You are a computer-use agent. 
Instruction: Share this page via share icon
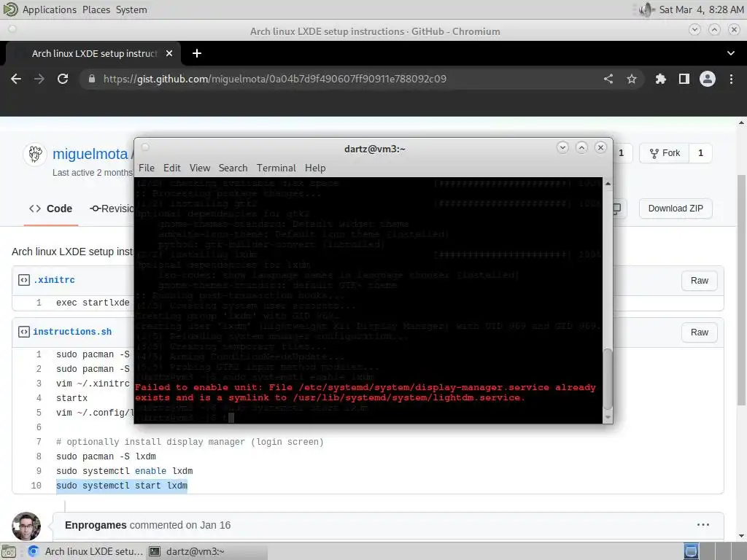(x=608, y=79)
